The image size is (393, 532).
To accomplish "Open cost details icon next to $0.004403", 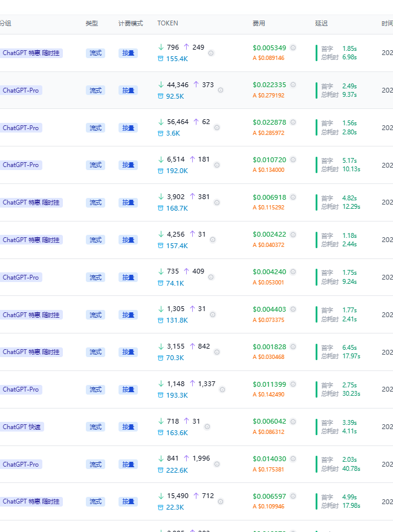I will [x=293, y=309].
